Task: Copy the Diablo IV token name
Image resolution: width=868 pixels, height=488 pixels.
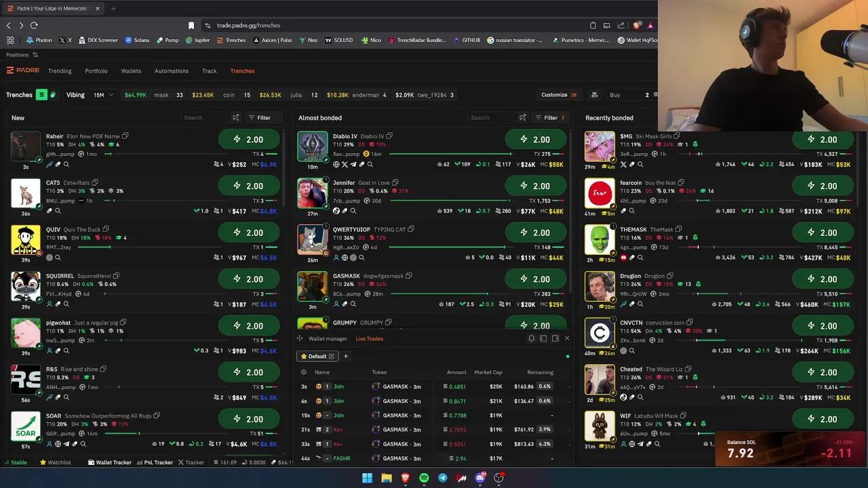Action: click(x=389, y=136)
